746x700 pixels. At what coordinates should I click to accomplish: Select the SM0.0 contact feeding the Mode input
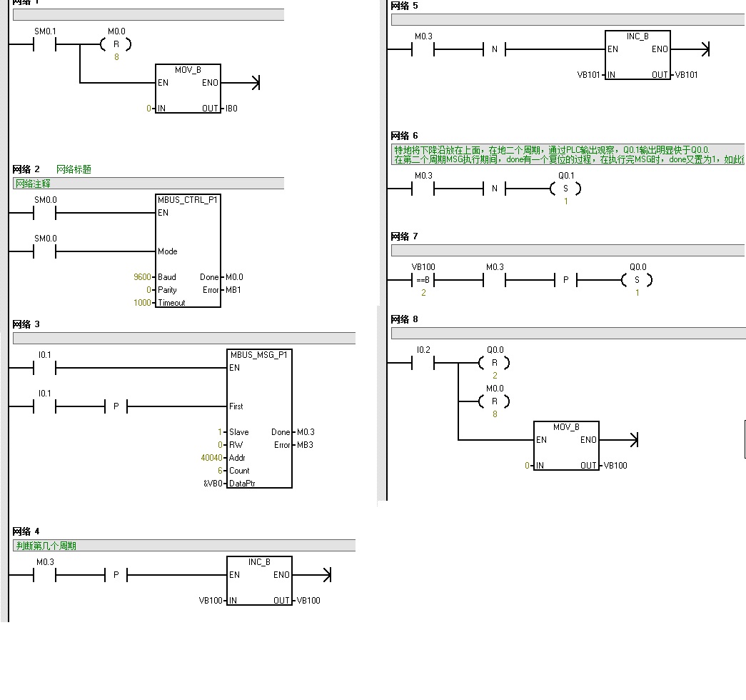point(45,252)
